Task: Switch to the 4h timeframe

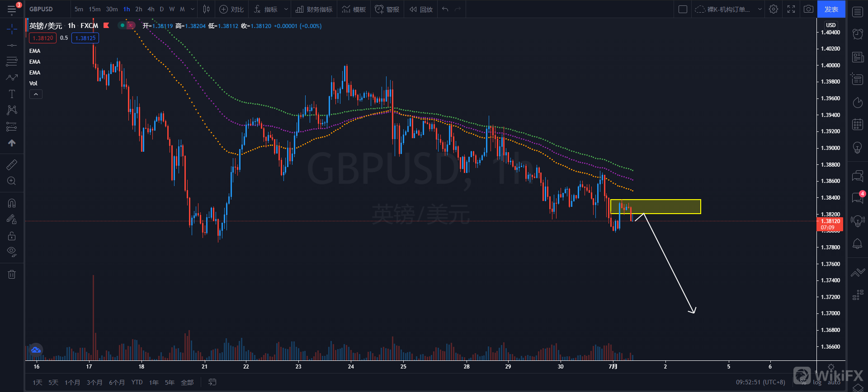Action: point(151,9)
